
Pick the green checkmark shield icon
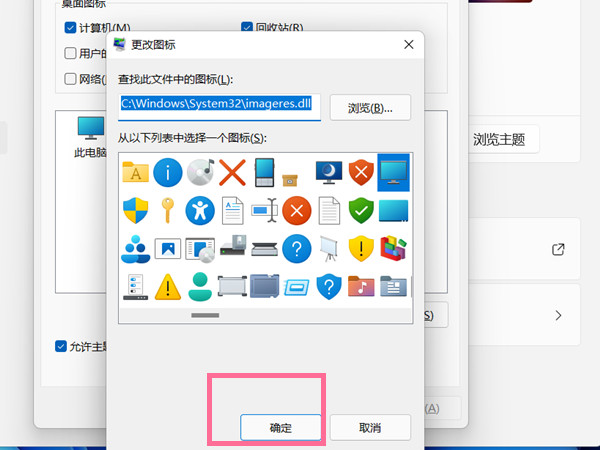(x=361, y=210)
